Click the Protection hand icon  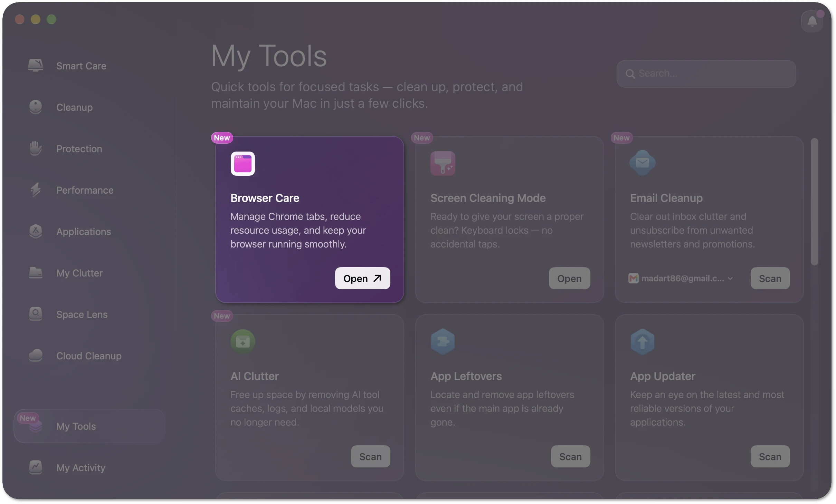36,148
